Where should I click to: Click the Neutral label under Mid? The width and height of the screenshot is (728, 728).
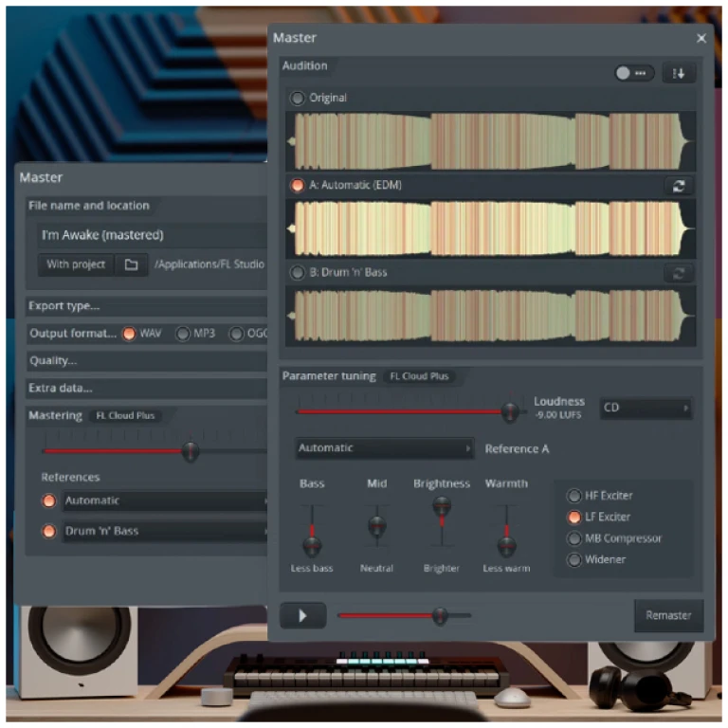pos(376,569)
